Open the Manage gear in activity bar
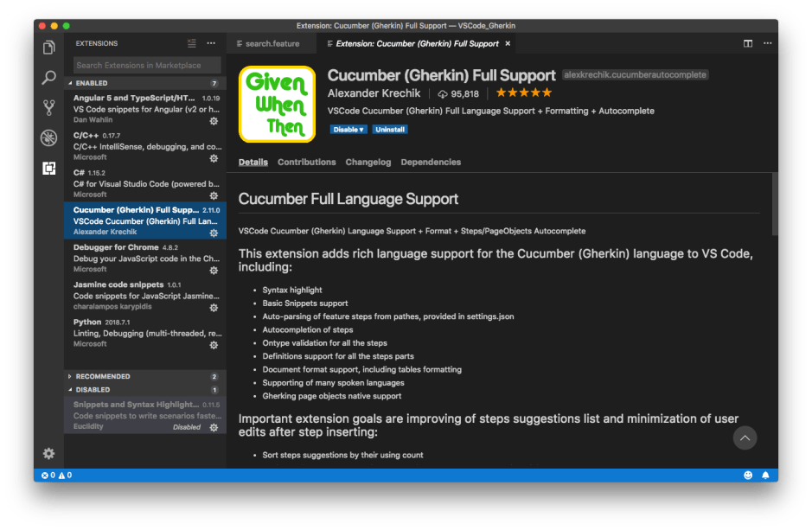The width and height of the screenshot is (812, 530). [x=49, y=453]
